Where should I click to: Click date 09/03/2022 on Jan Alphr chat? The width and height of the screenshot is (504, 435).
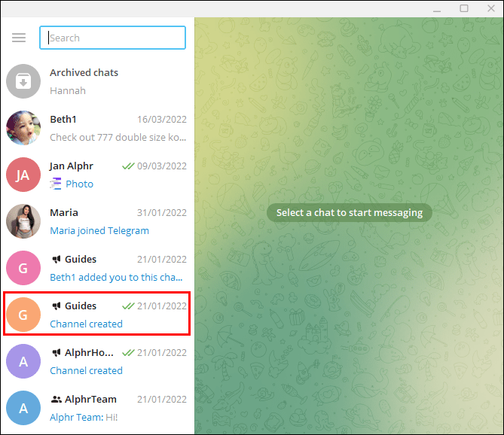coord(162,166)
